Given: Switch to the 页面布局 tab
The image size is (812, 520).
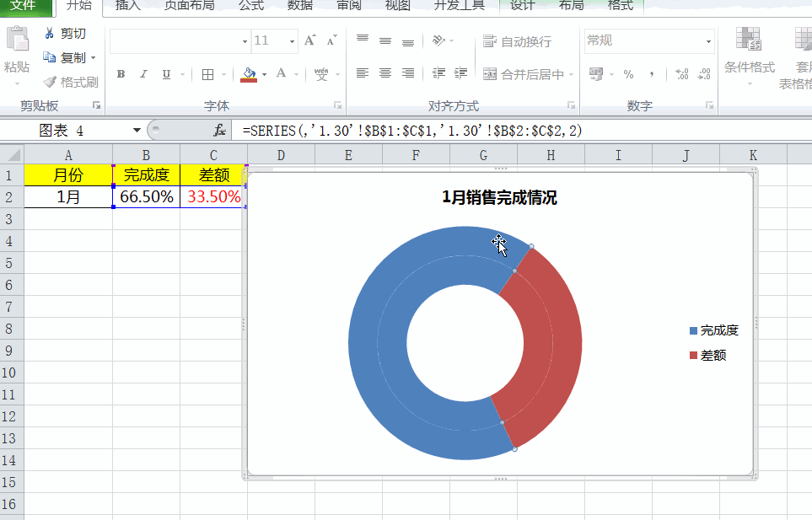Looking at the screenshot, I should click(189, 6).
